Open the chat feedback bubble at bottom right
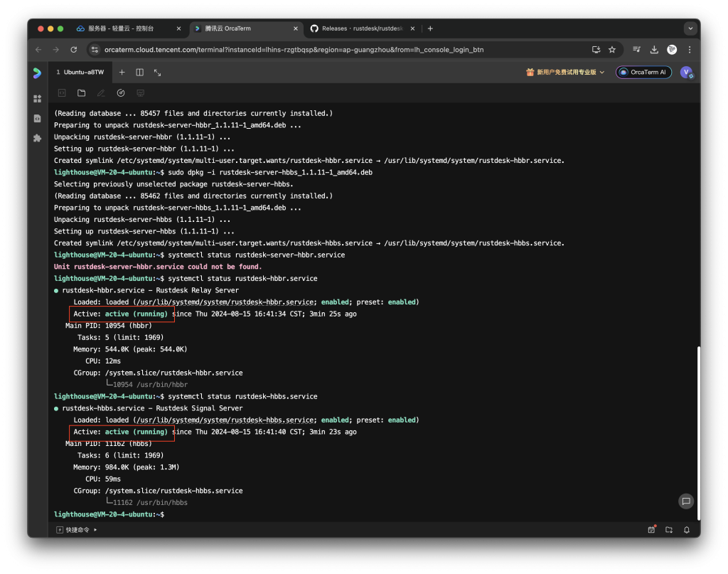The image size is (728, 574). tap(685, 501)
